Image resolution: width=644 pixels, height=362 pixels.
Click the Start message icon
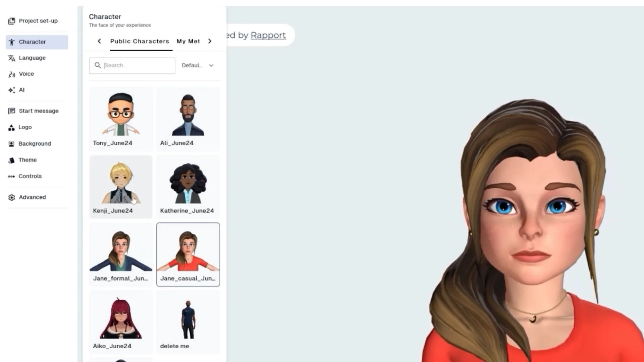(x=11, y=111)
